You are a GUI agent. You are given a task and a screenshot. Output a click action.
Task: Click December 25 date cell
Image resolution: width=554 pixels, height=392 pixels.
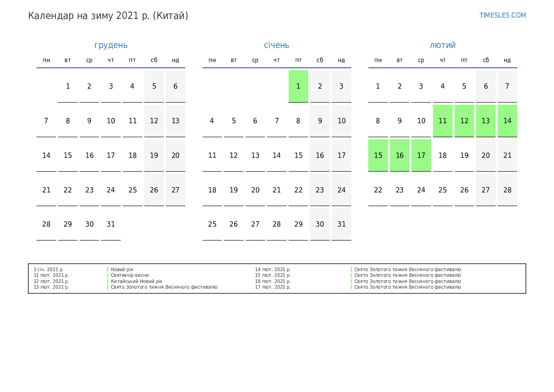click(132, 190)
